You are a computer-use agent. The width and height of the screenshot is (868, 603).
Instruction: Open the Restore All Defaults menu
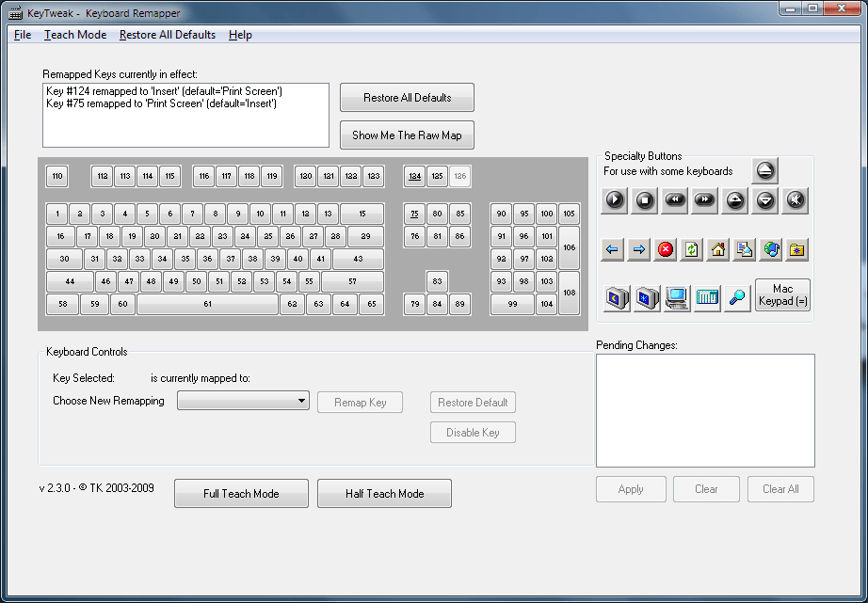click(168, 35)
